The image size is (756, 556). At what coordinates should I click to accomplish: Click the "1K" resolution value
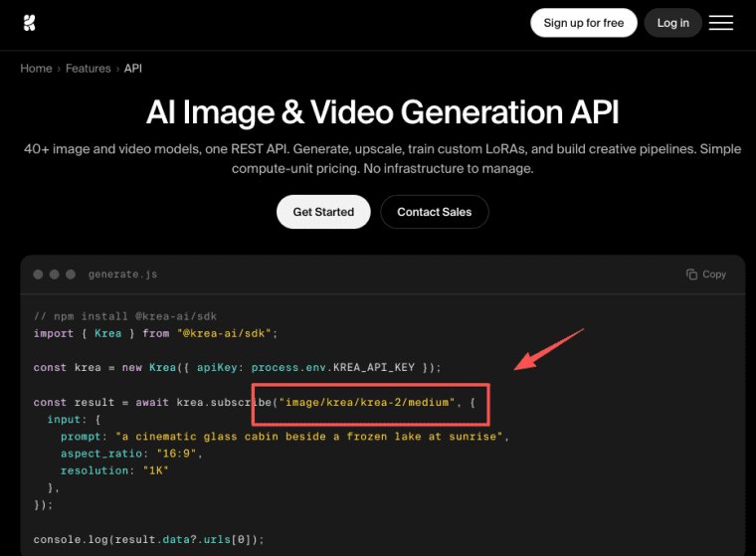pyautogui.click(x=156, y=470)
